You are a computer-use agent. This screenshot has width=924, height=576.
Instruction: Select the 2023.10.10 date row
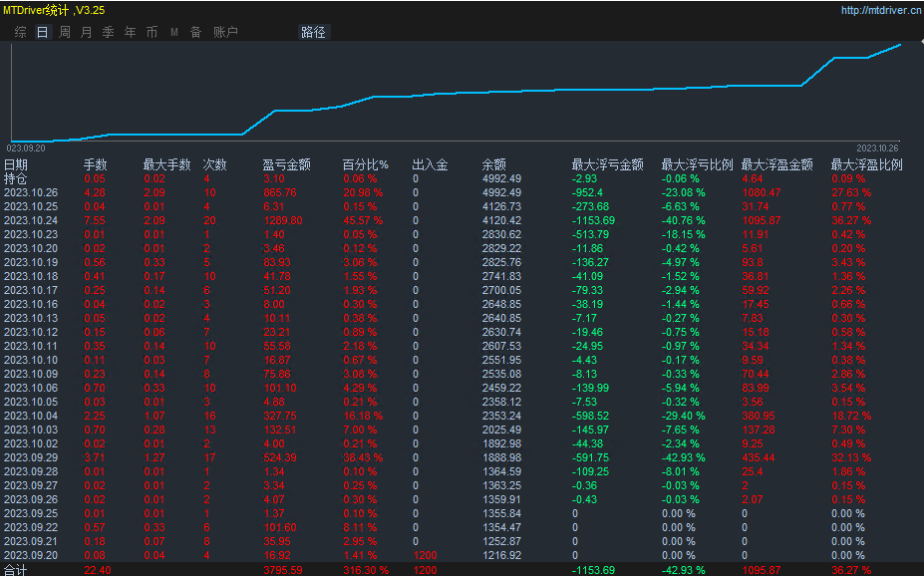(x=31, y=360)
